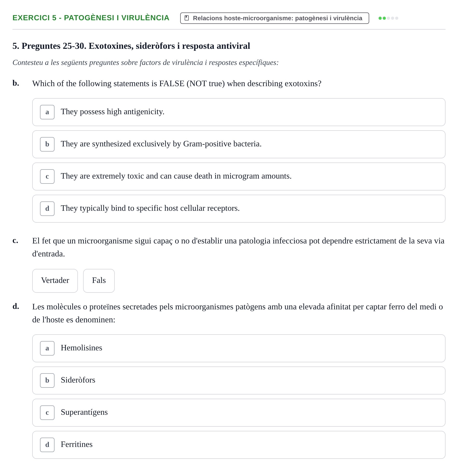Image resolution: width=458 pixels, height=476 pixels.
Task: Click the question b exotoxins prompt text
Action: point(177,84)
